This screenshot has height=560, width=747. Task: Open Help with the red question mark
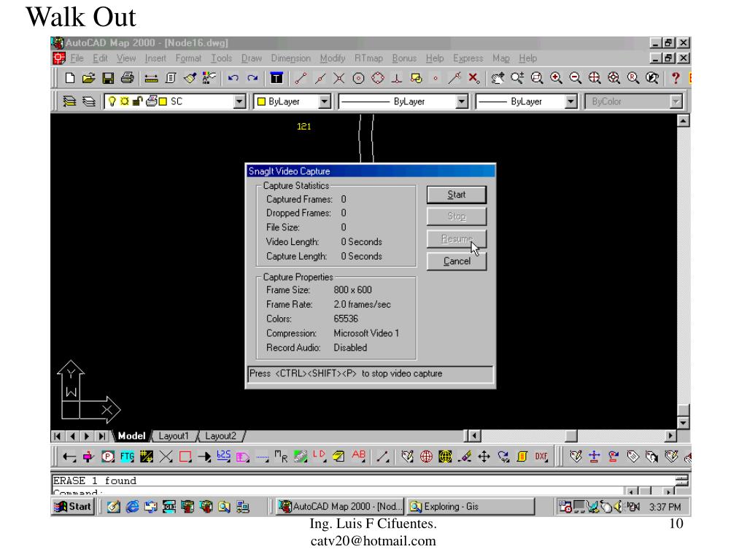pyautogui.click(x=675, y=78)
